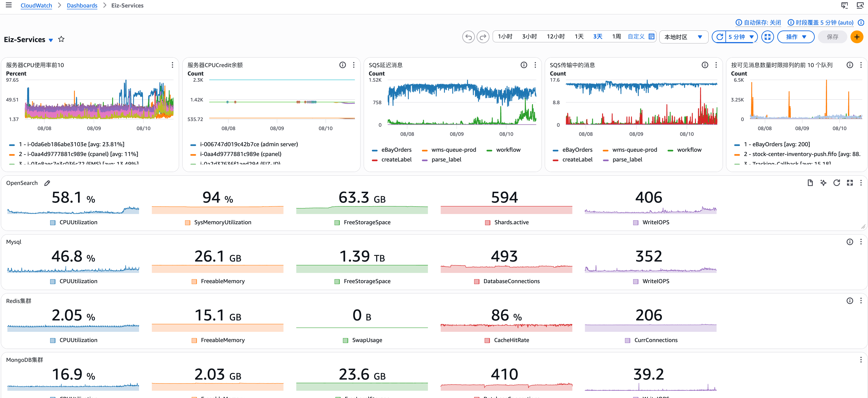The height and width of the screenshot is (398, 868).
Task: Open options menu of 服务器CPU使用率前10 widget
Action: (x=172, y=65)
